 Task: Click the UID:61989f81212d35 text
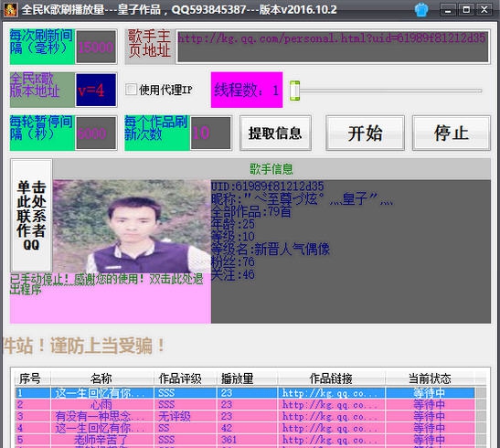[268, 187]
